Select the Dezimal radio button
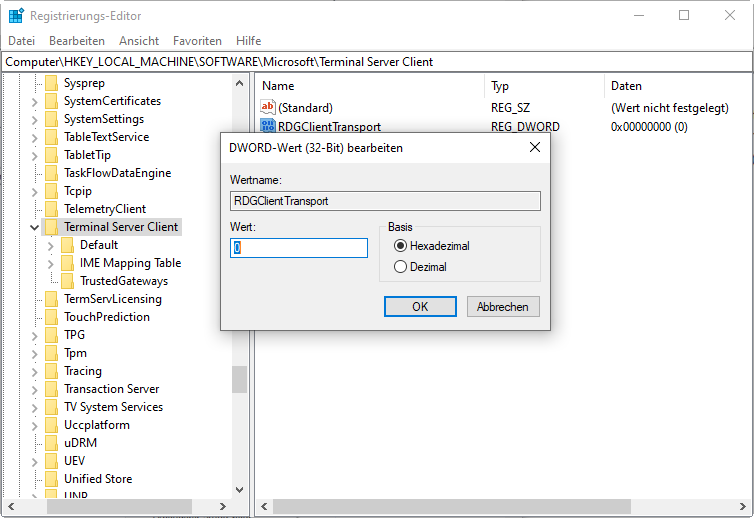 pyautogui.click(x=401, y=267)
